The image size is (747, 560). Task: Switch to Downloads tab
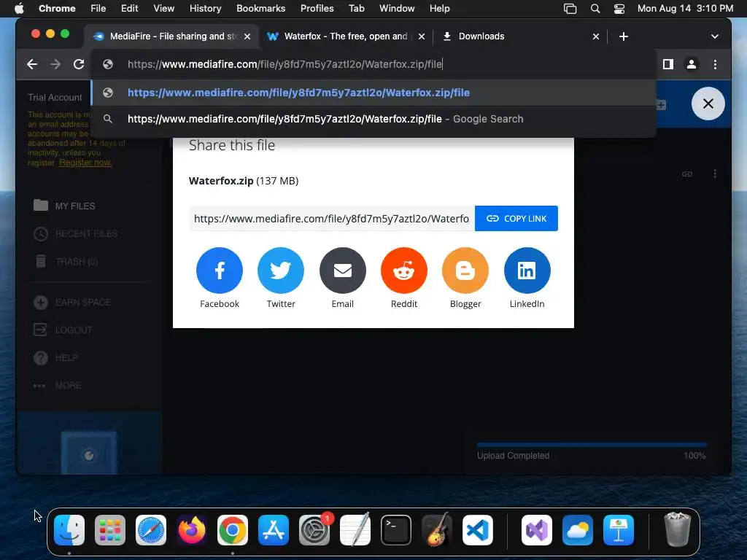520,36
